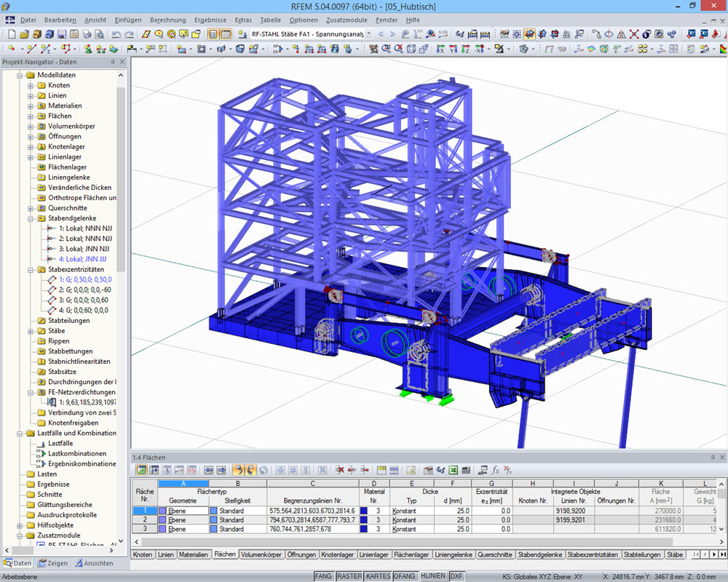
Task: Click the New model icon in the toolbar
Action: pyautogui.click(x=11, y=34)
